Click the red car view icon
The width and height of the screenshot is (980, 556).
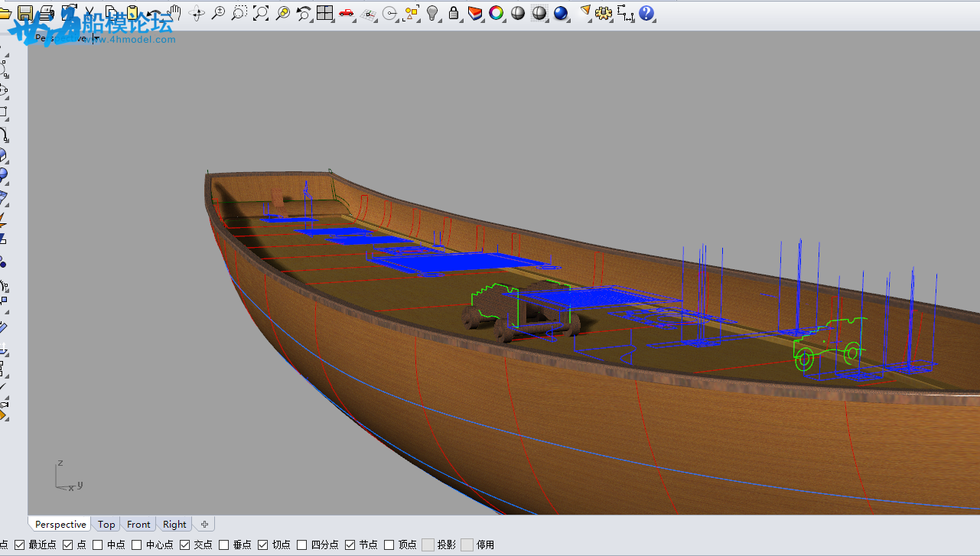[347, 13]
